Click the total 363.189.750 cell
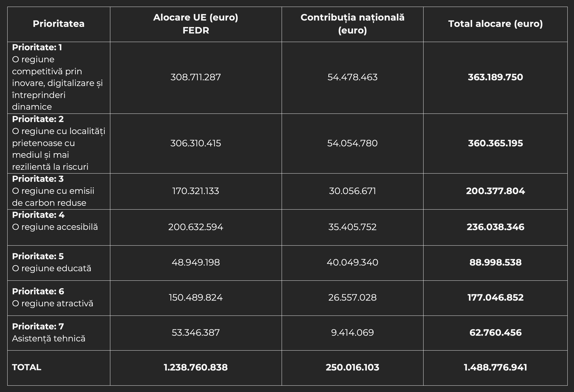This screenshot has width=574, height=392. [495, 77]
